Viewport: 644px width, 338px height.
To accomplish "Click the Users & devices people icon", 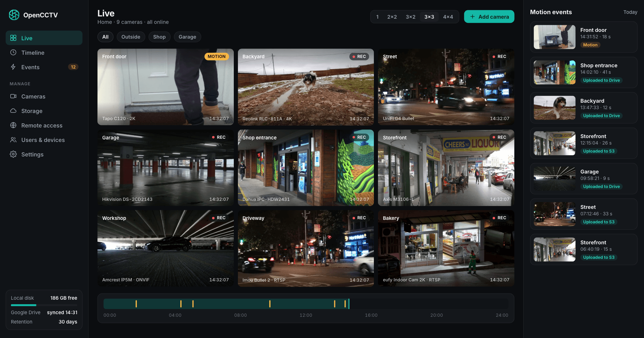I will 13,140.
